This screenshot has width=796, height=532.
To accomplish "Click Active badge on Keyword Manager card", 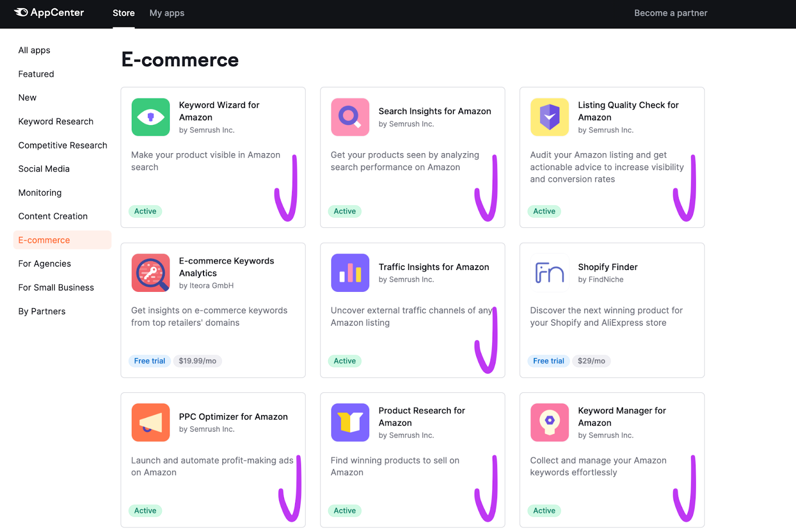I will click(544, 511).
